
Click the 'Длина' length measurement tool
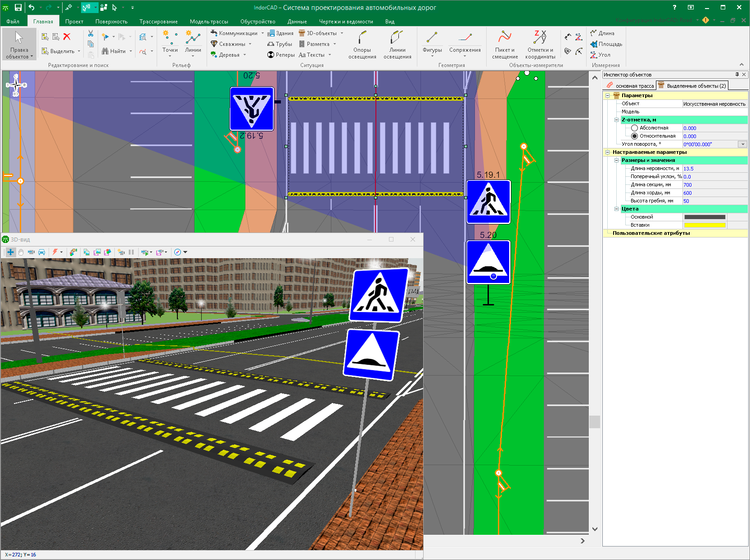(x=602, y=33)
